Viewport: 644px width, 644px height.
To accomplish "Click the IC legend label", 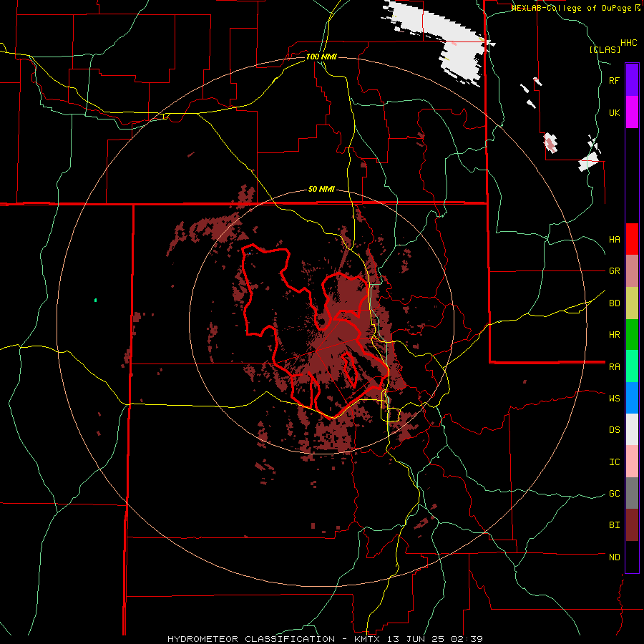I will click(615, 462).
